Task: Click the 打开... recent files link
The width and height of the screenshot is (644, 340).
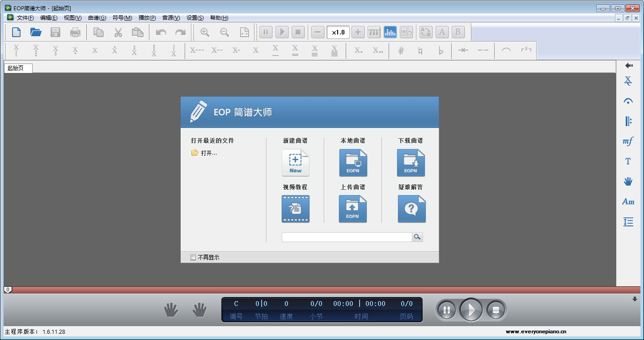Action: pyautogui.click(x=204, y=153)
